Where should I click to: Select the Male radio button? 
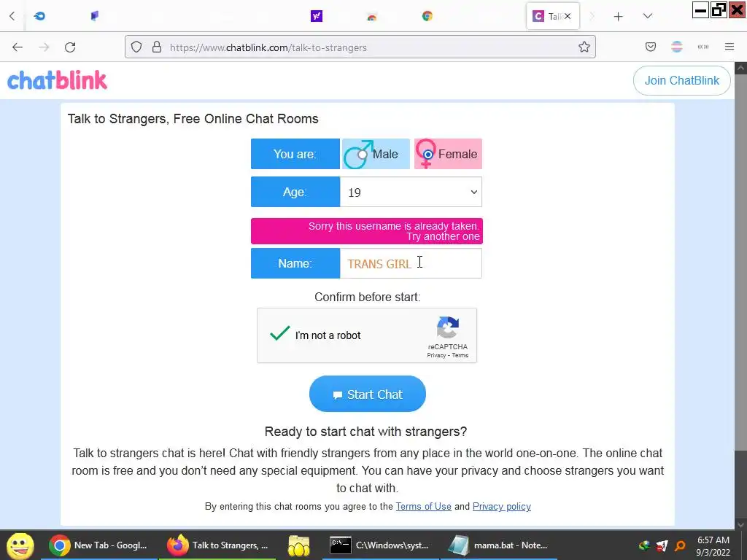click(x=363, y=155)
